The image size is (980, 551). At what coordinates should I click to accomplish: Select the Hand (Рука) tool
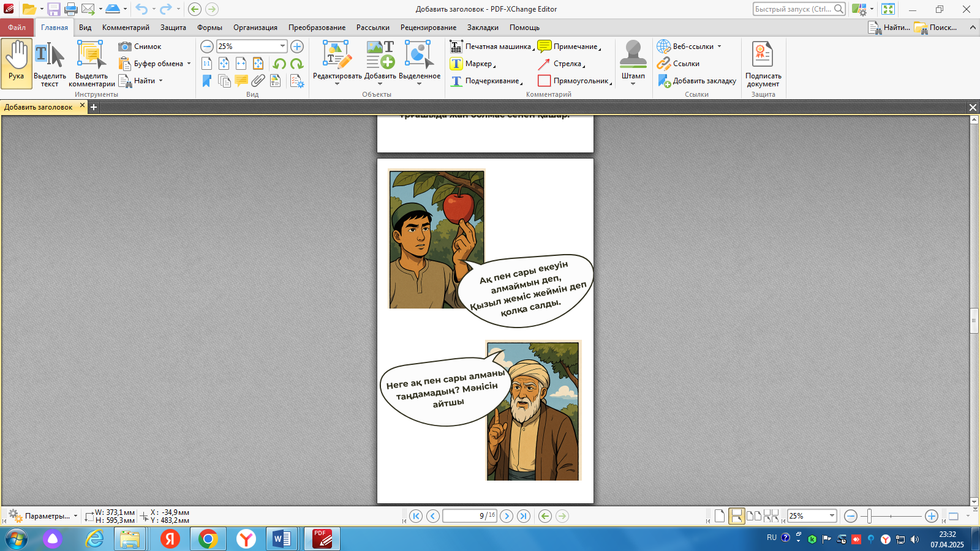pos(17,63)
